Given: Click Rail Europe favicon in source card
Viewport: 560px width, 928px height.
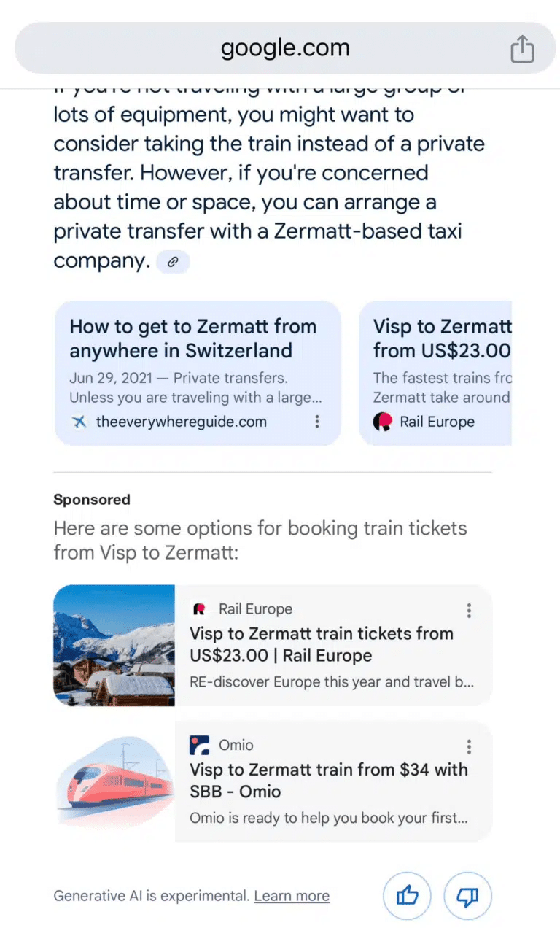Looking at the screenshot, I should 383,422.
